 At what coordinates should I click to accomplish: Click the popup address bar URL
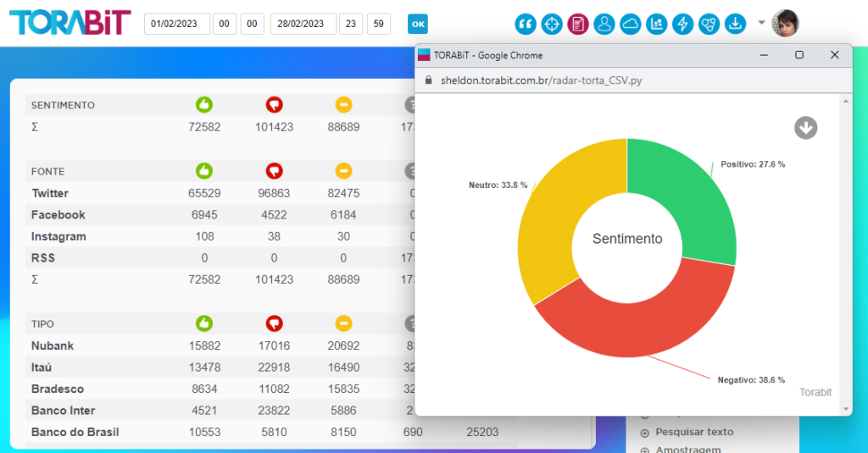pyautogui.click(x=541, y=80)
